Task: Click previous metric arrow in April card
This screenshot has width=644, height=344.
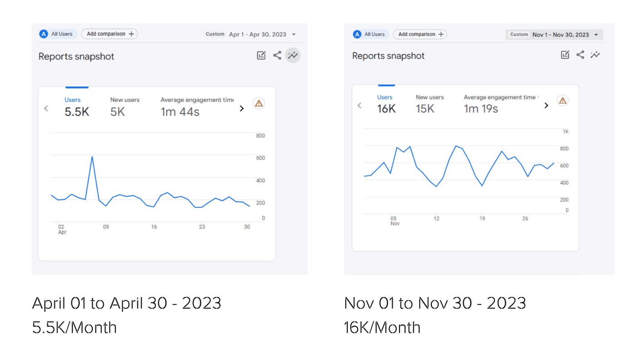Action: [x=46, y=109]
